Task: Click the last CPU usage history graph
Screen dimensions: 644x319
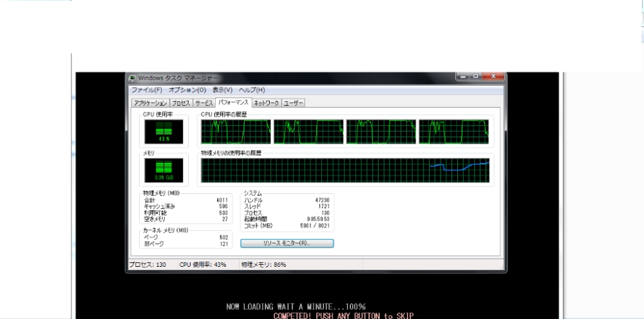Action: (x=453, y=131)
